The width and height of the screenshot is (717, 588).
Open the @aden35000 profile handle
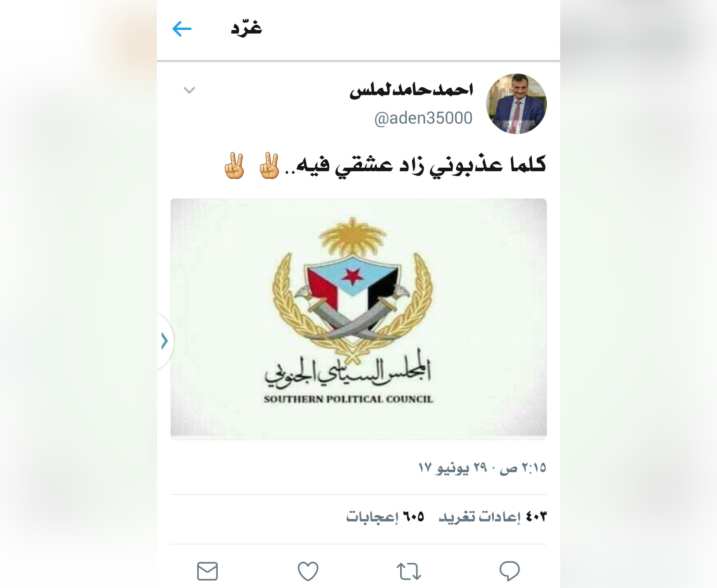pos(423,118)
